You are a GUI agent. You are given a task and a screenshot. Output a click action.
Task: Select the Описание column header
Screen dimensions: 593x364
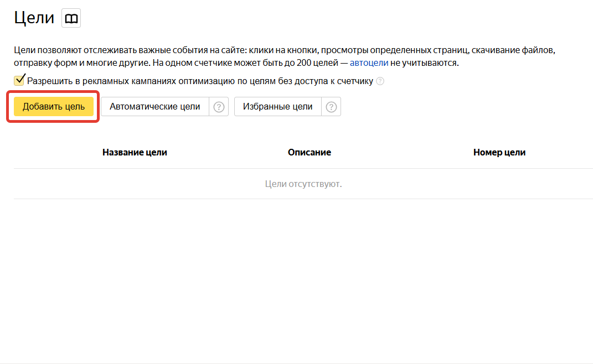(310, 152)
